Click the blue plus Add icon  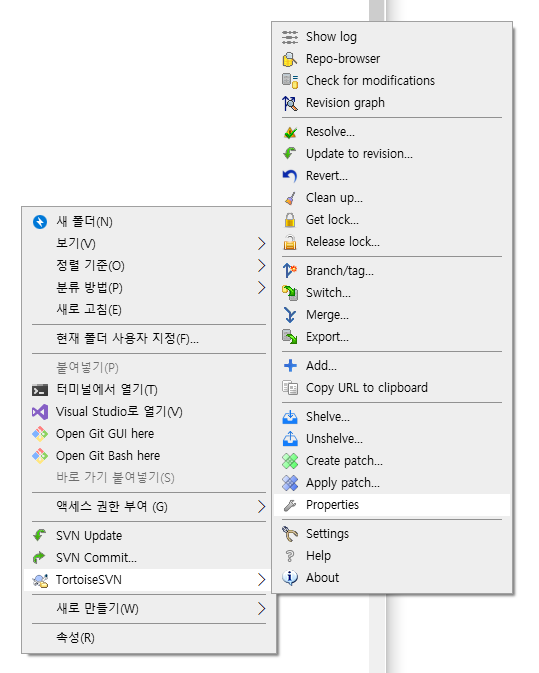[x=290, y=366]
